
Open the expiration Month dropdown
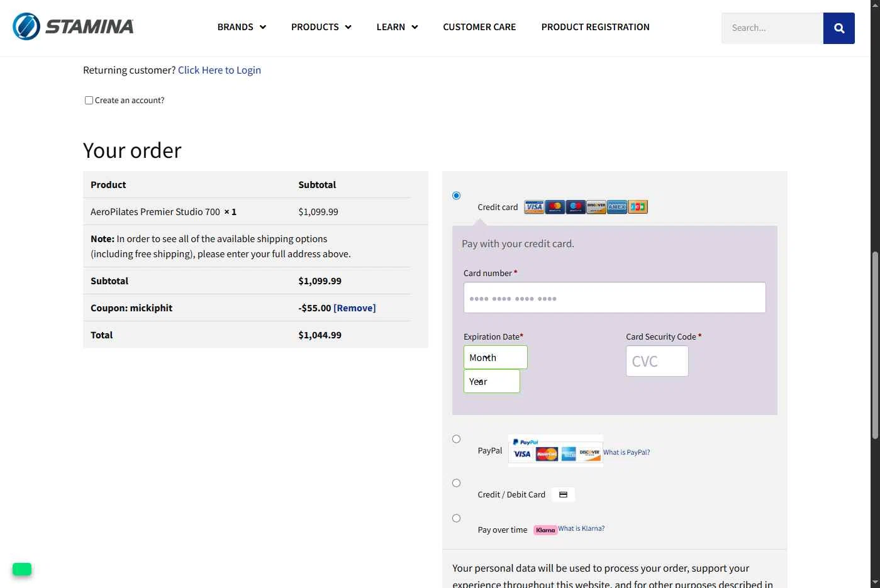[496, 357]
